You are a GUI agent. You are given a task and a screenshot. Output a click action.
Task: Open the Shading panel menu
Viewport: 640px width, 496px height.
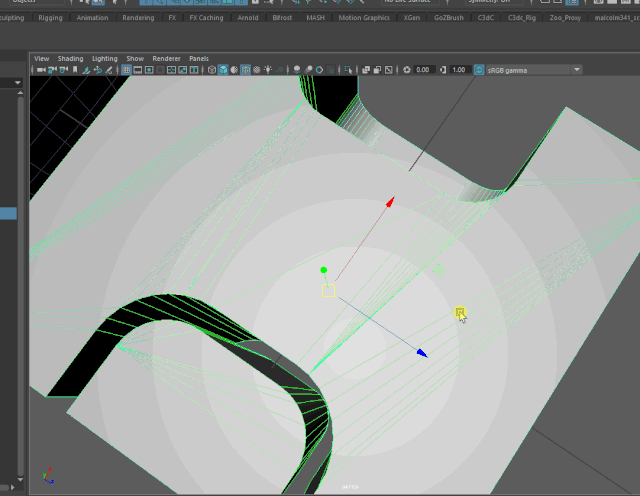pos(70,59)
